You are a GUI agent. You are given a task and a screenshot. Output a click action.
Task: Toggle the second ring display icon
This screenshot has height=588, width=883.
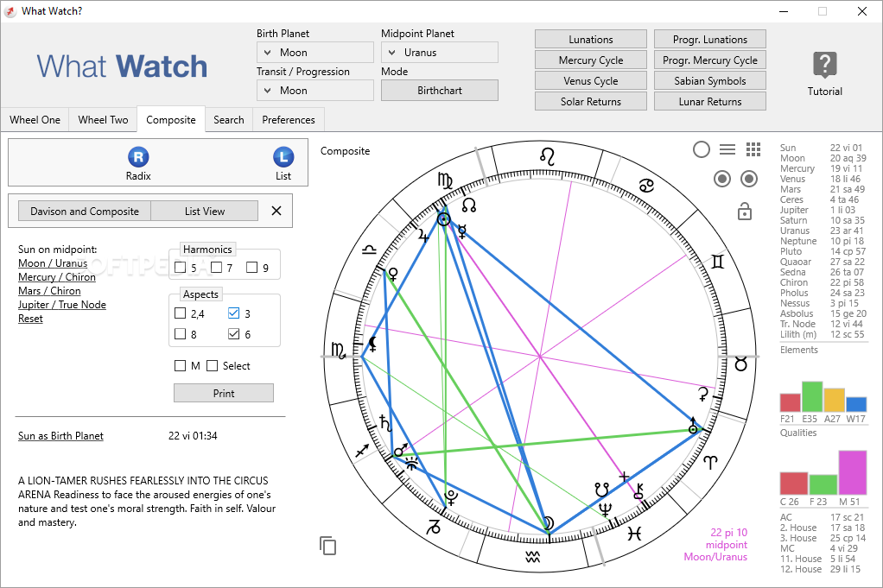pos(749,179)
